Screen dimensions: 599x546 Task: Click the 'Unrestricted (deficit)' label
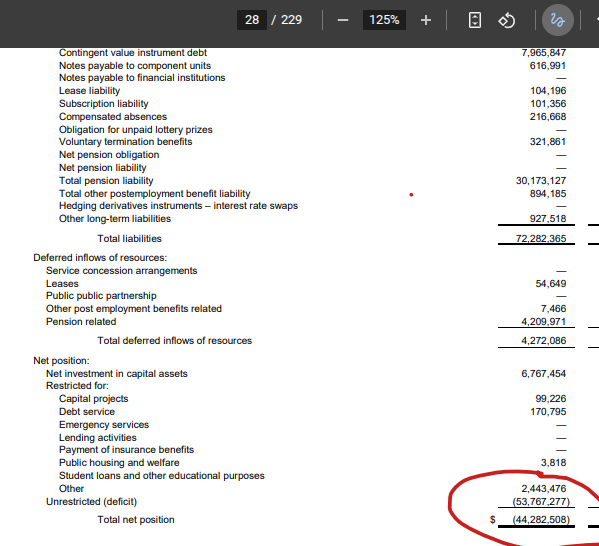[x=91, y=502]
